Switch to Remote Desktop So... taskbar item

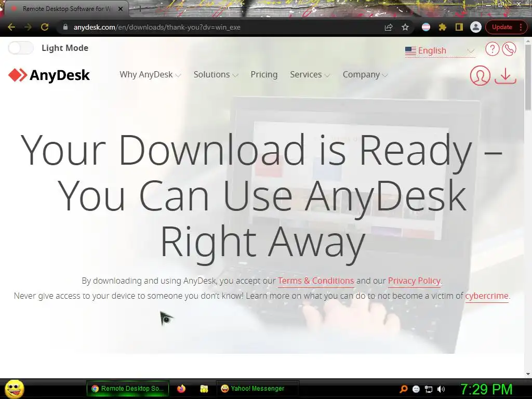(128, 389)
